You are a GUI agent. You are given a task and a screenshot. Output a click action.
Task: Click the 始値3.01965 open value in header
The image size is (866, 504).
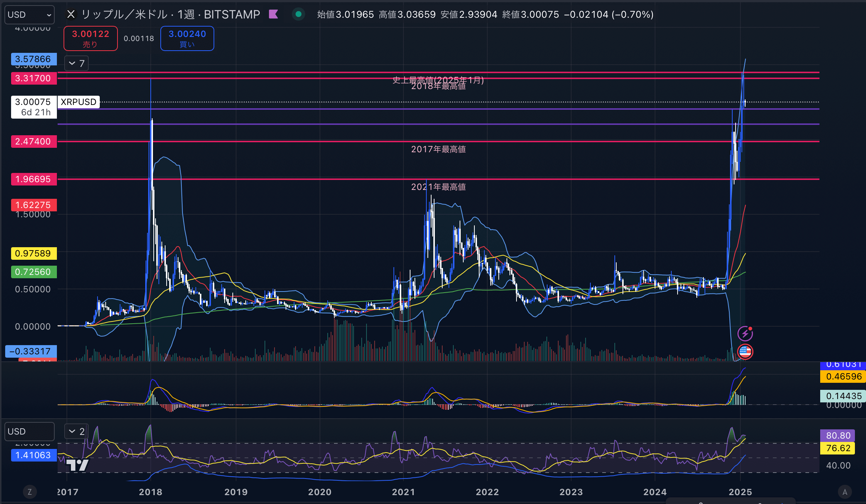point(345,14)
